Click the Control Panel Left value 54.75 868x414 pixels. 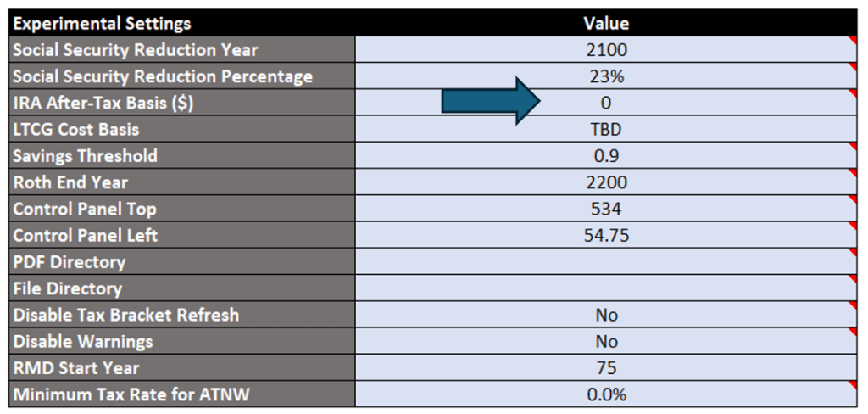606,236
